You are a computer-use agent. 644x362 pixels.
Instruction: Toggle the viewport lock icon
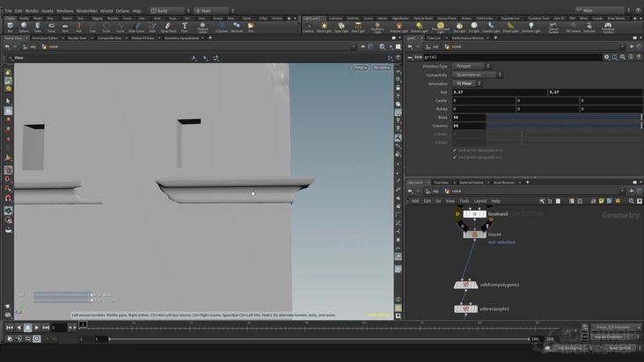point(398,88)
